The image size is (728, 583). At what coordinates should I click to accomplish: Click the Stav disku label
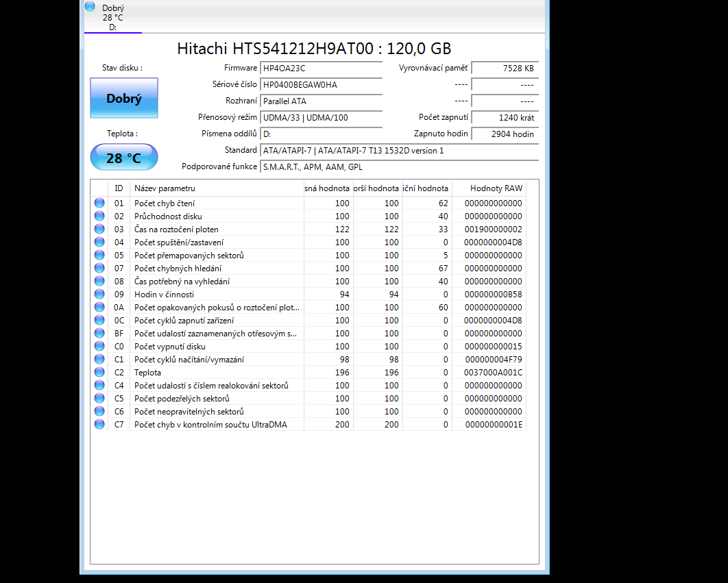click(x=122, y=68)
